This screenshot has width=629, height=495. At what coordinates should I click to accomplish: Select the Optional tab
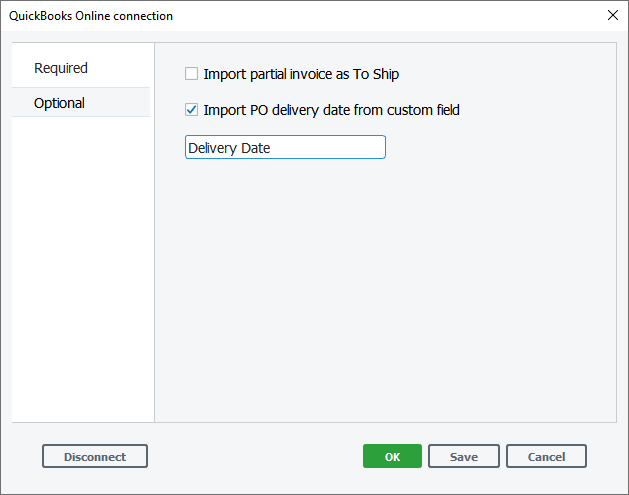[59, 103]
